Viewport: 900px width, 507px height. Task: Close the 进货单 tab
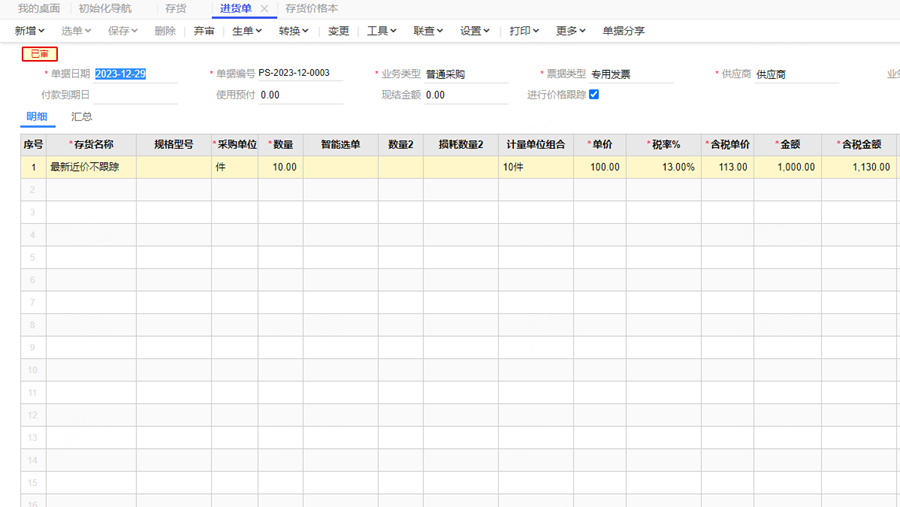tap(265, 9)
